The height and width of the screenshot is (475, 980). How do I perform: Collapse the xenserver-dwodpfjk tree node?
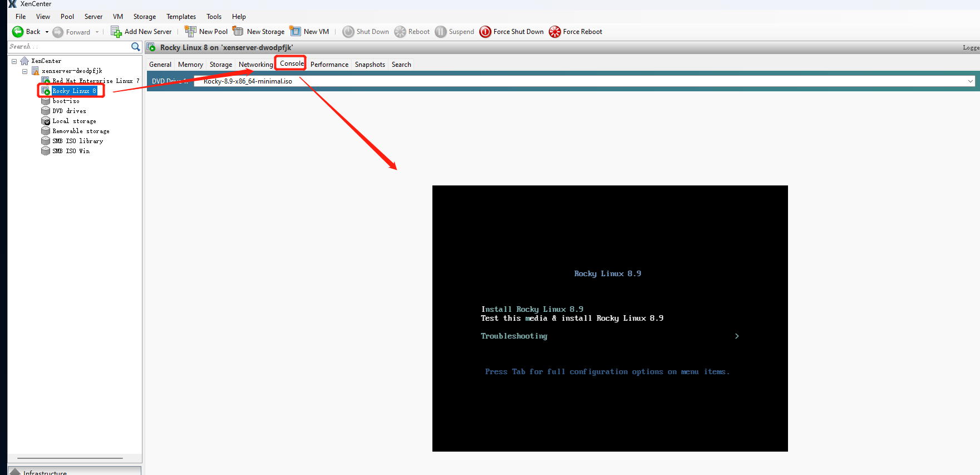click(25, 71)
